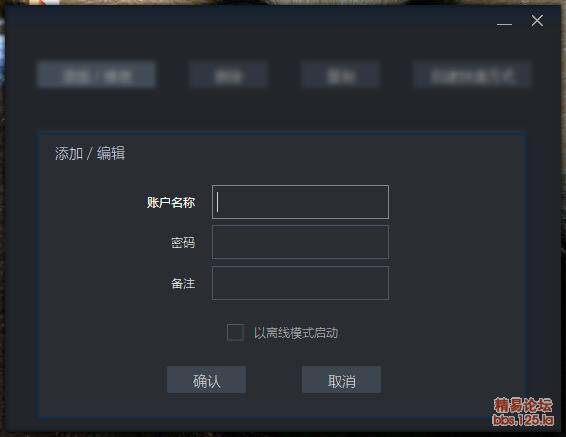Confirm with the 确认 button
The image size is (566, 437).
click(x=206, y=380)
